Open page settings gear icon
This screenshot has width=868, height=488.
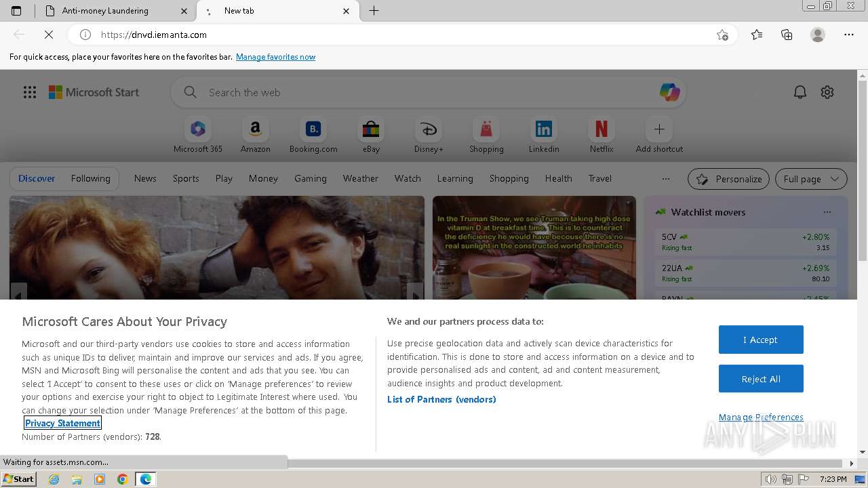point(827,92)
